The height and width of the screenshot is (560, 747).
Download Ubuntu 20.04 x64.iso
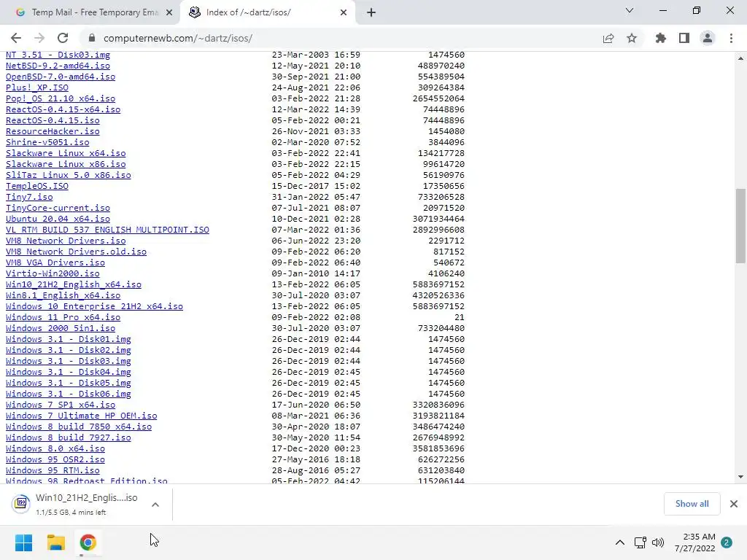58,219
